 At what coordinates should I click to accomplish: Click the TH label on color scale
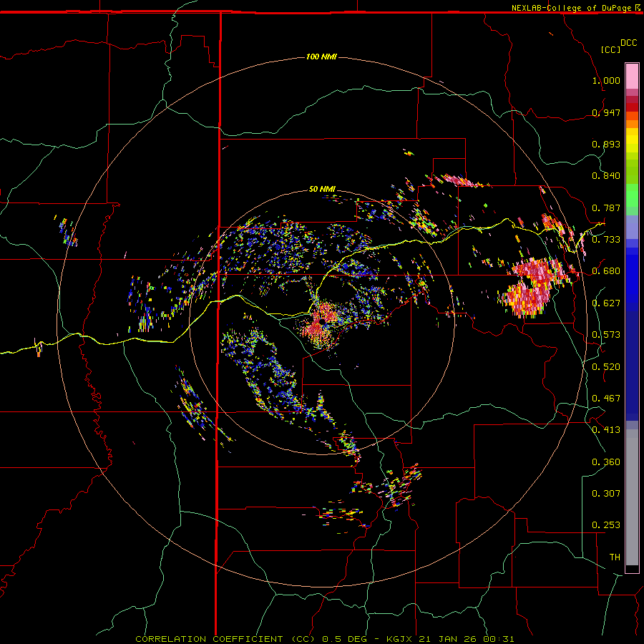[x=615, y=557]
